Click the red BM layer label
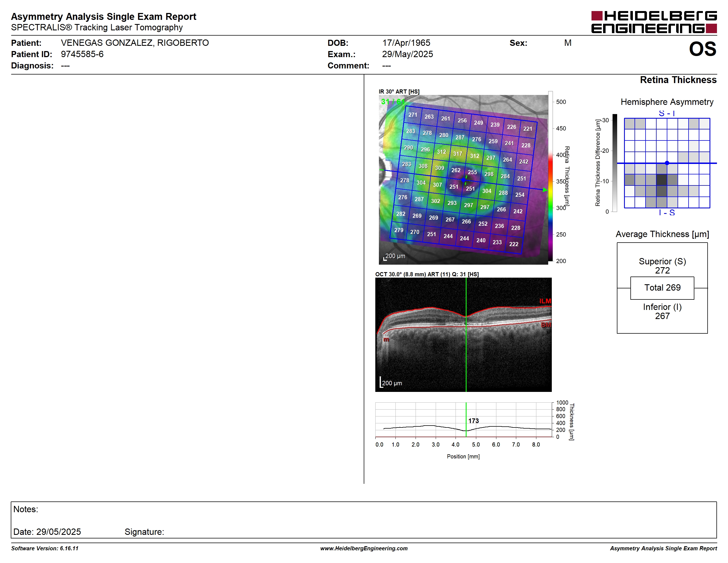Viewport: 728px width, 563px height. [546, 325]
